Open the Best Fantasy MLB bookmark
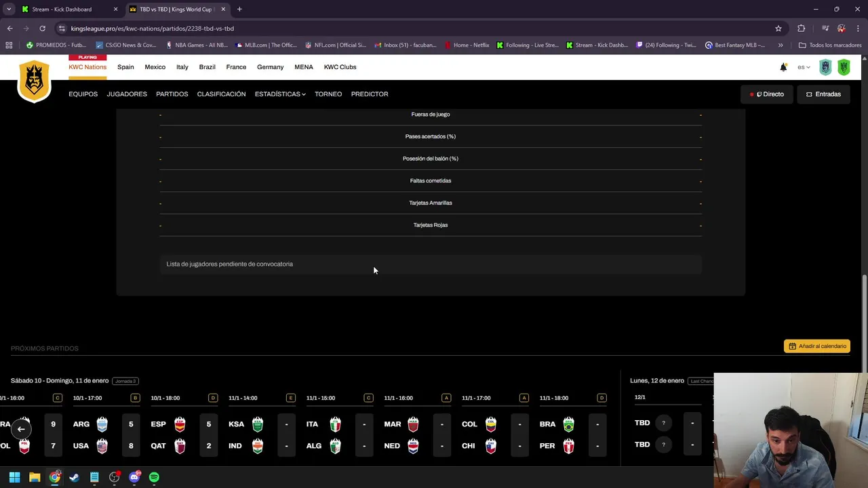Image resolution: width=868 pixels, height=488 pixels. [x=736, y=45]
